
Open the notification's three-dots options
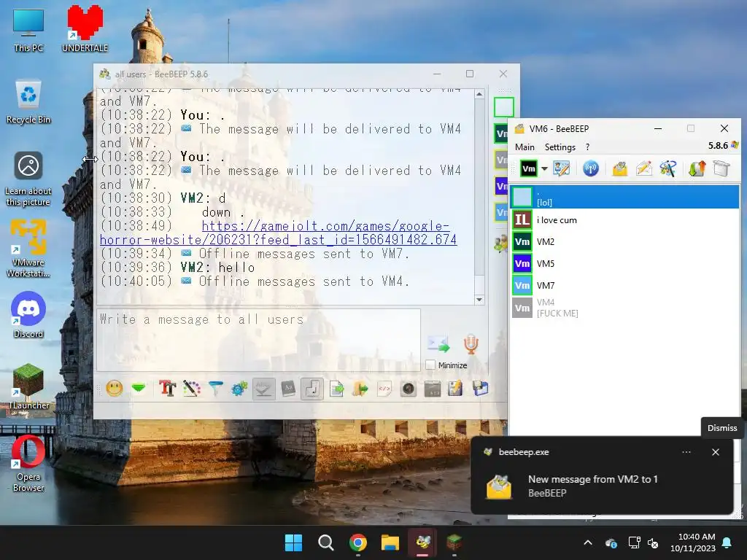tap(686, 452)
